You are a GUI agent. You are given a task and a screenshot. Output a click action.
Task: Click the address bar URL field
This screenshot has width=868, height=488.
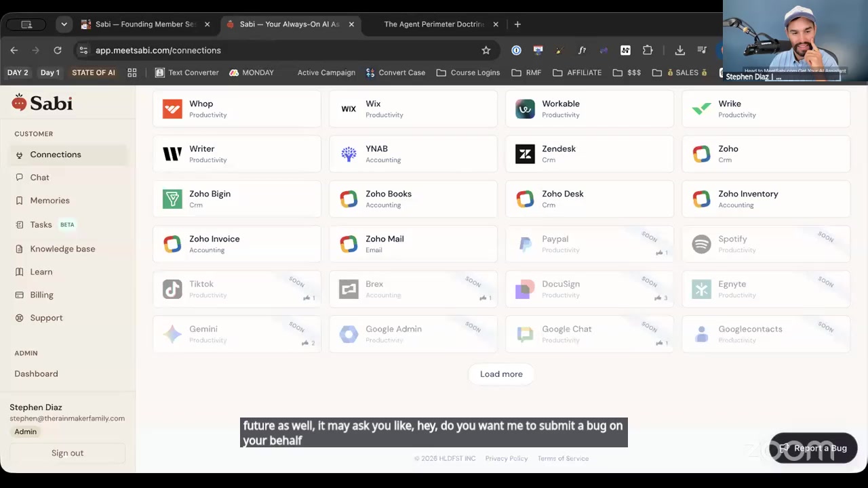285,50
